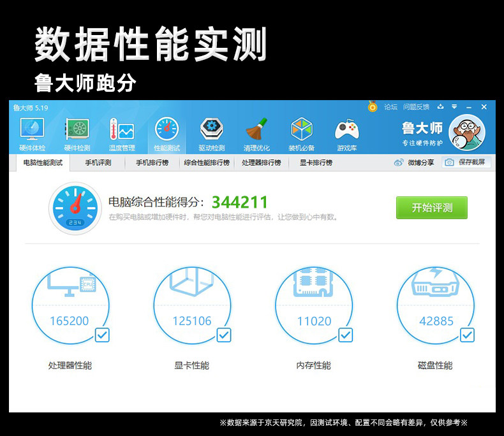Click the graphics score 125106
Screen dimensions: 504x436
click(192, 321)
